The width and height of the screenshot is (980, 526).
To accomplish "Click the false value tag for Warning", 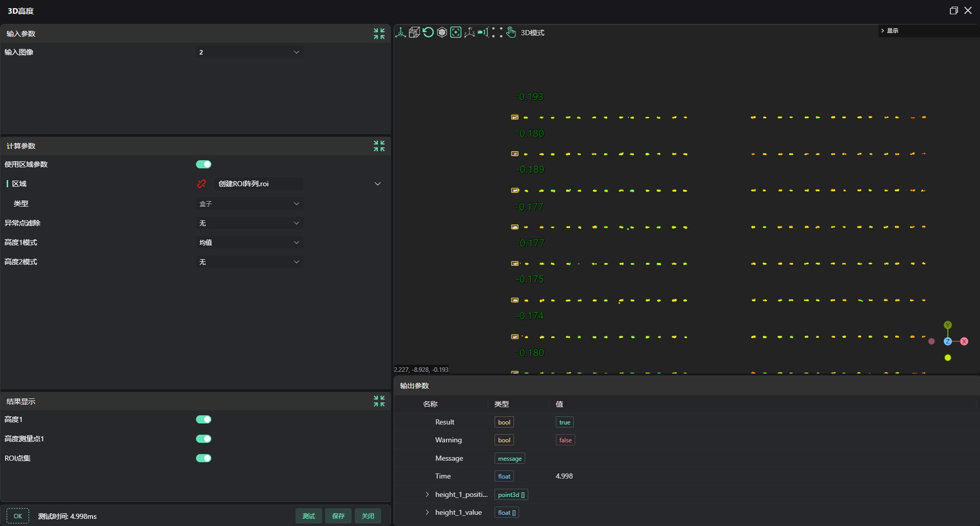I will pos(566,440).
